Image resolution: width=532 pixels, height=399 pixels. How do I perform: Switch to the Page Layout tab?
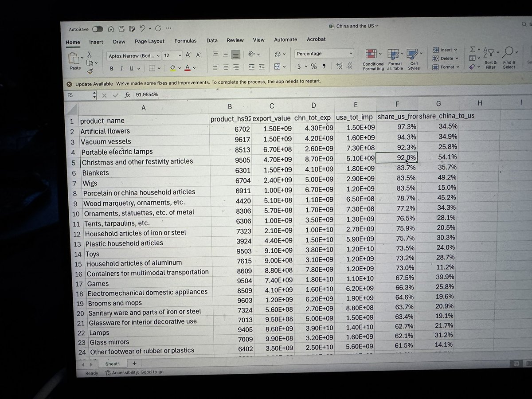click(x=149, y=41)
